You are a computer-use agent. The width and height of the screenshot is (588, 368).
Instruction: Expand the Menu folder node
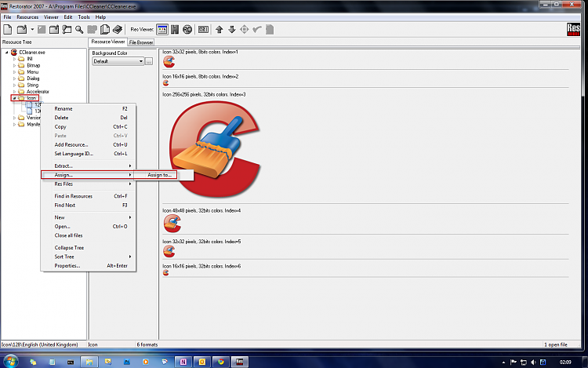pos(15,72)
